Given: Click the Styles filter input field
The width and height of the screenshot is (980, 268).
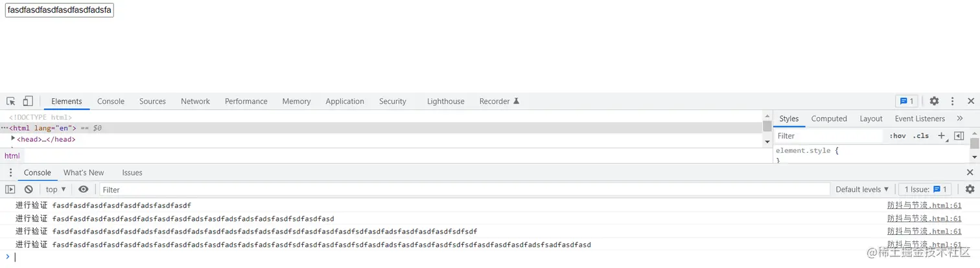Looking at the screenshot, I should tap(829, 136).
